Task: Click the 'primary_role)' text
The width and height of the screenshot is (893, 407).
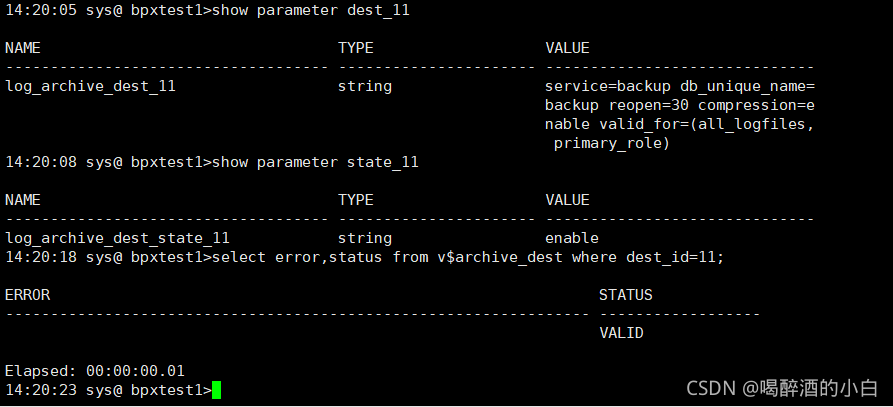Action: [612, 143]
